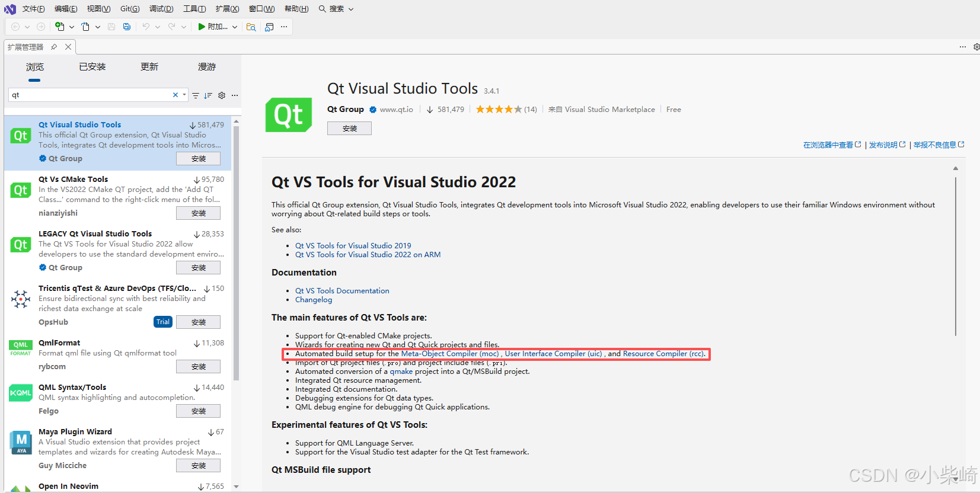Switch to the 浏览 tab
Image resolution: width=980 pixels, height=493 pixels.
coord(35,67)
